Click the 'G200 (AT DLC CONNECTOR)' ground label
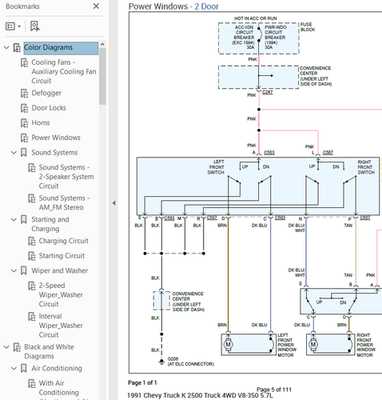This screenshot has width=382, height=400. coord(191,362)
